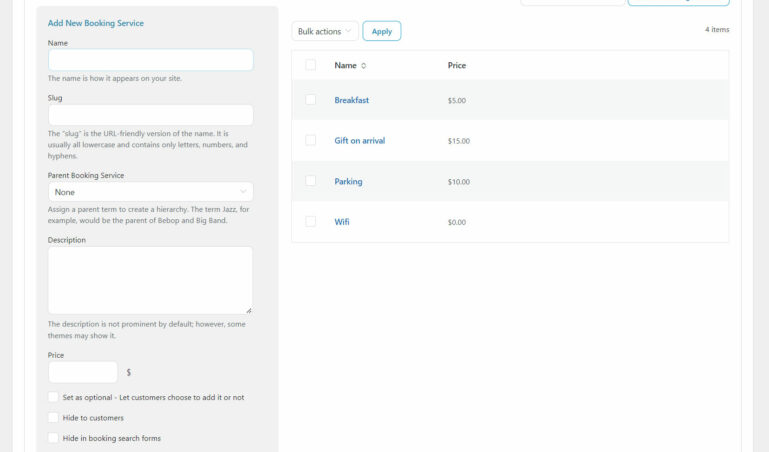Grab the Description textarea resize handle
Screen dimensions: 769x452
[x=249, y=310]
